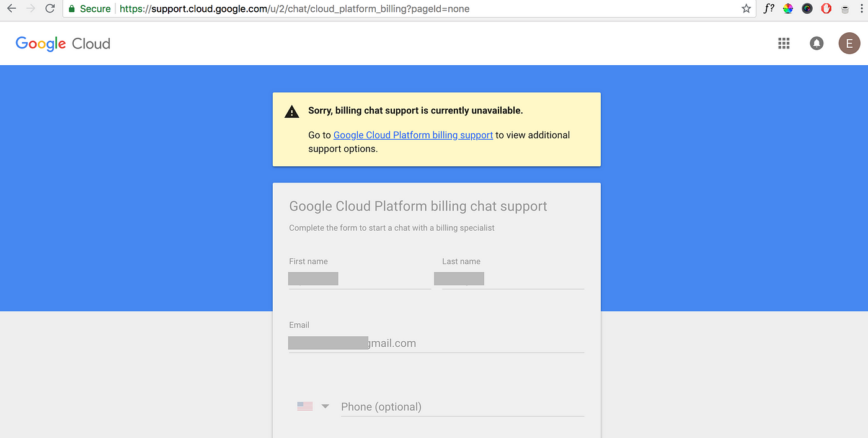The width and height of the screenshot is (868, 438).
Task: Click the browser forward arrow
Action: click(31, 9)
